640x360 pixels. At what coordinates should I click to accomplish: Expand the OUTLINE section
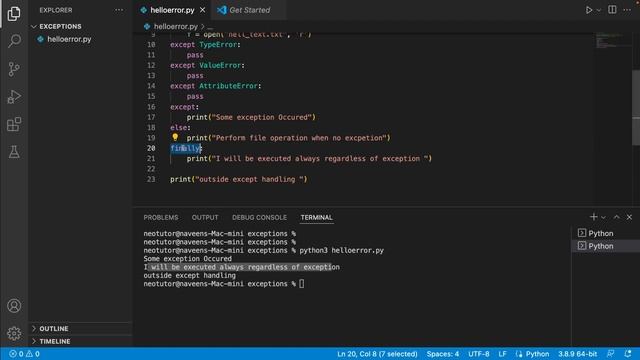coord(53,329)
